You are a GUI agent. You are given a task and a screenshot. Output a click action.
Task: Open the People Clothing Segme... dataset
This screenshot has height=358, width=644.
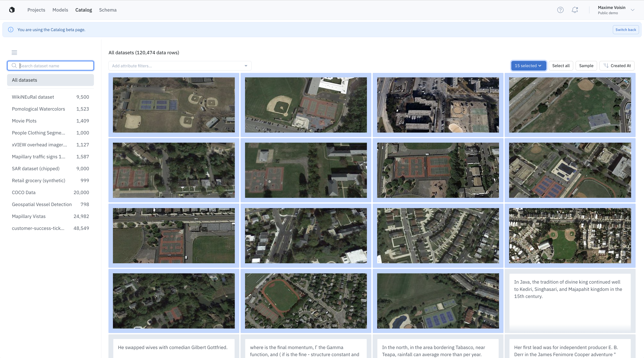(50, 133)
